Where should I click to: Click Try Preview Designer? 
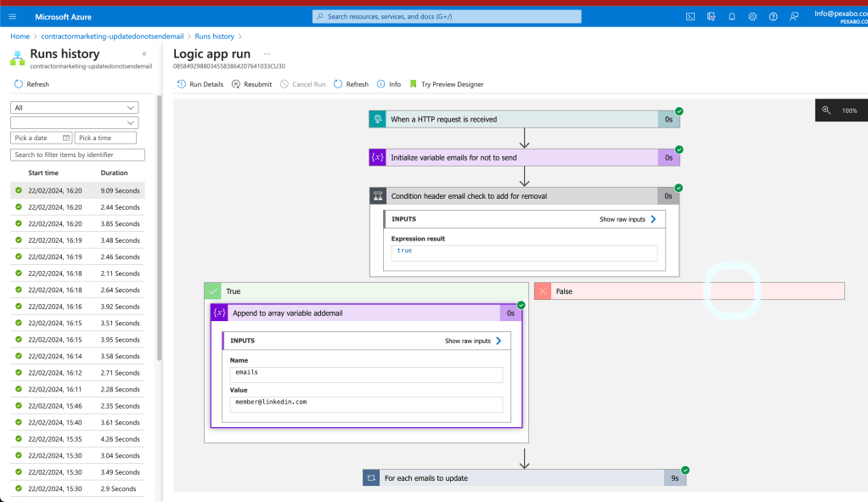point(446,84)
